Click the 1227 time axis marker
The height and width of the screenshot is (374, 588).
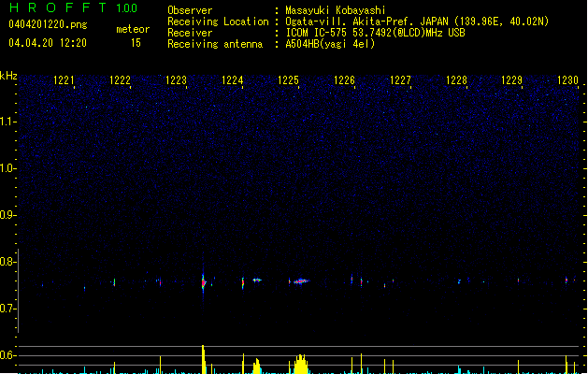(400, 80)
